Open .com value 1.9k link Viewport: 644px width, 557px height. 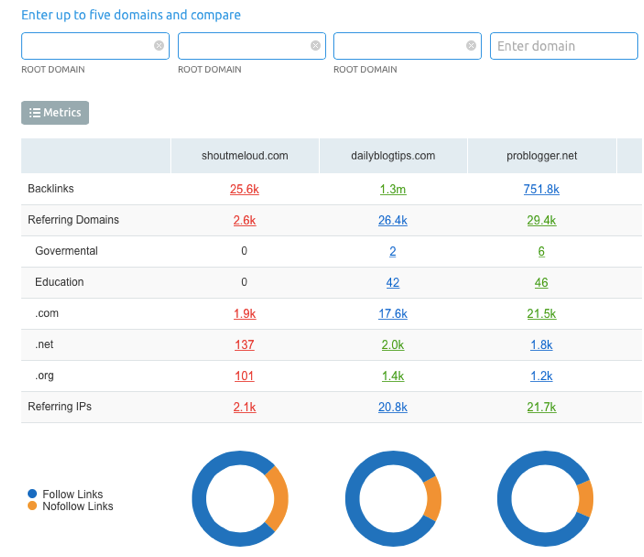(x=244, y=314)
